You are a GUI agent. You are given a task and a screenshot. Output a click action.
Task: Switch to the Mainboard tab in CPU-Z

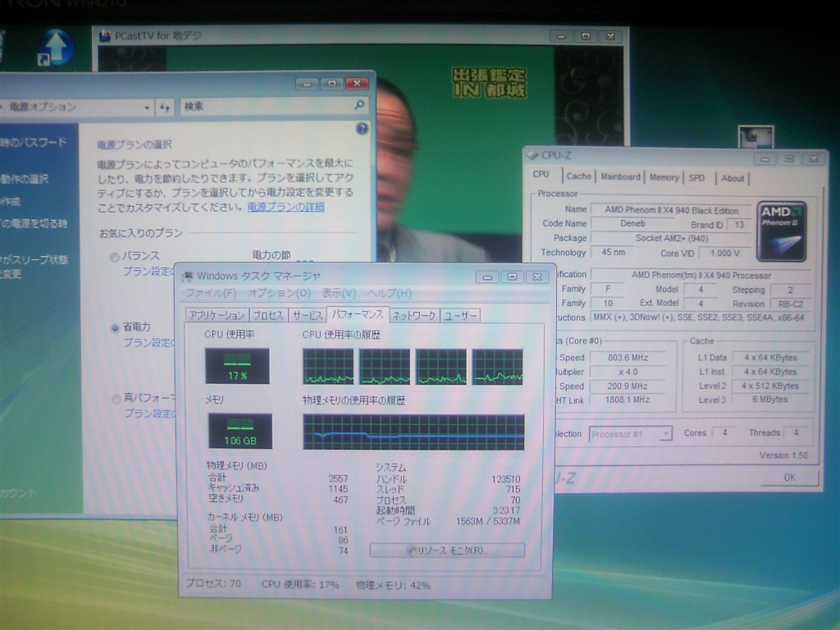pos(620,177)
